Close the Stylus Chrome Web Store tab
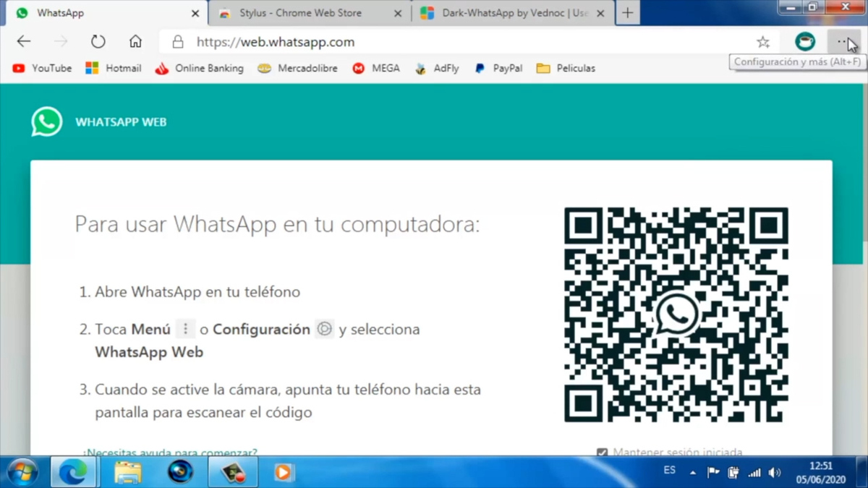The height and width of the screenshot is (488, 868). tap(398, 13)
